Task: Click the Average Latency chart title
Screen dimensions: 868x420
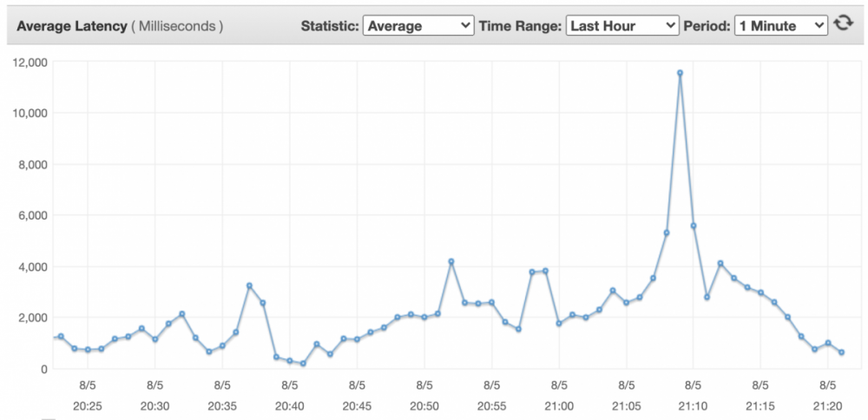Action: coord(70,26)
